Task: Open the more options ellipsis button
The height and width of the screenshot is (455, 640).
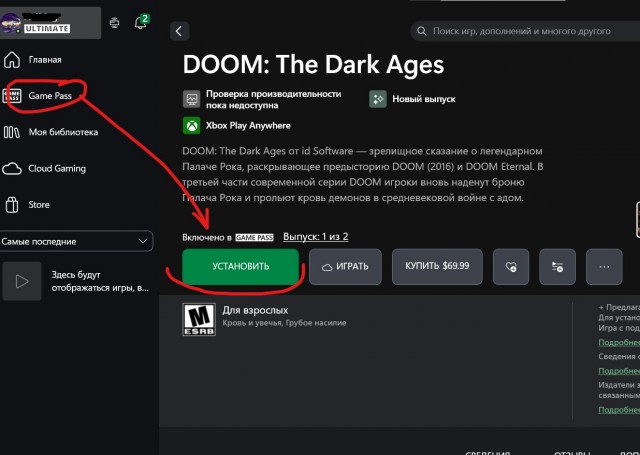Action: (604, 267)
